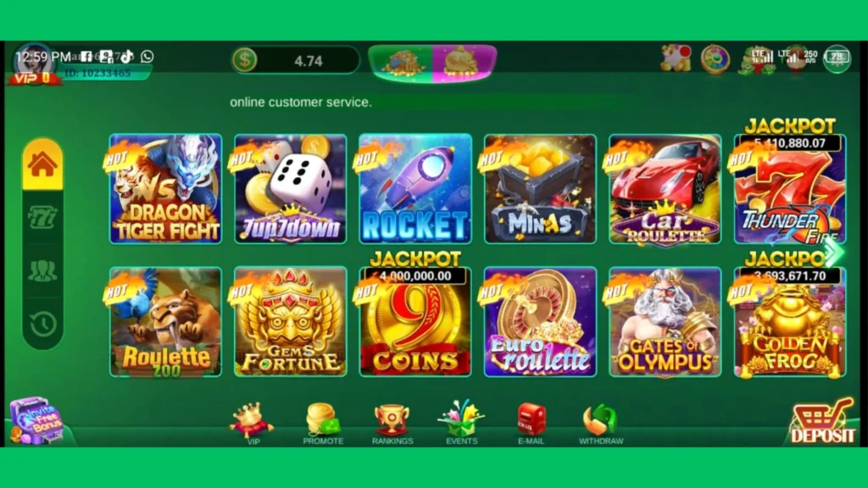The image size is (868, 488).
Task: Open the Invite Free Bonus chest
Action: (36, 420)
